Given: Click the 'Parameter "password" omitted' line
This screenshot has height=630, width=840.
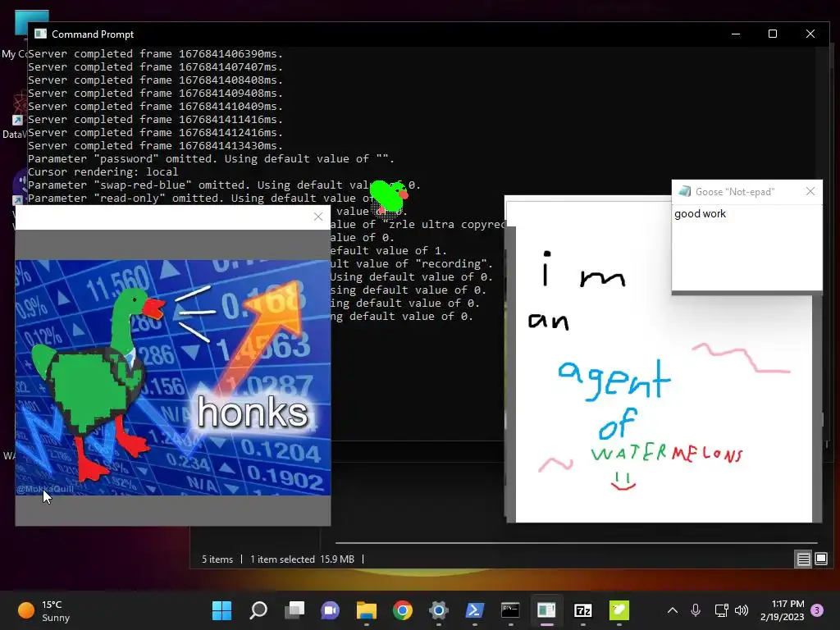Looking at the screenshot, I should (x=211, y=158).
